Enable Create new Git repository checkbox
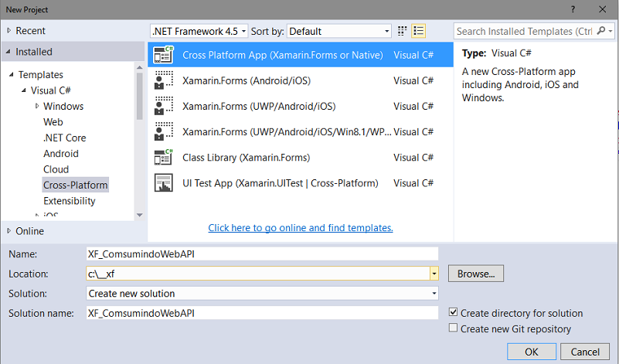 (453, 328)
